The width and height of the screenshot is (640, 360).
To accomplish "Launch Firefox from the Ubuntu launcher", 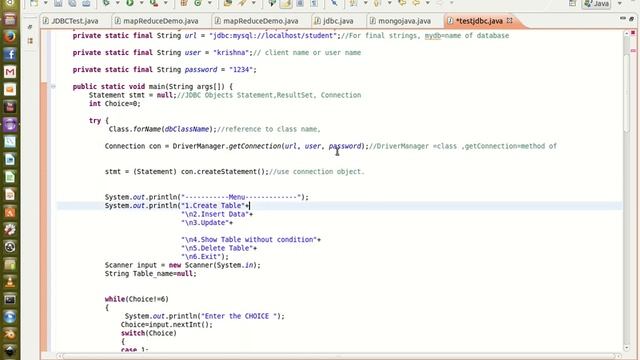I will pyautogui.click(x=10, y=37).
